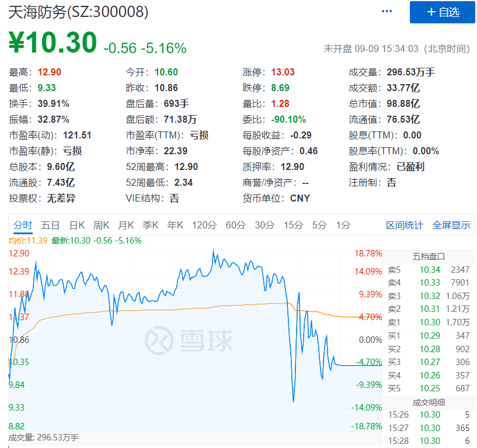Click the 18.78% right axis label
The image size is (477, 448).
tap(368, 253)
